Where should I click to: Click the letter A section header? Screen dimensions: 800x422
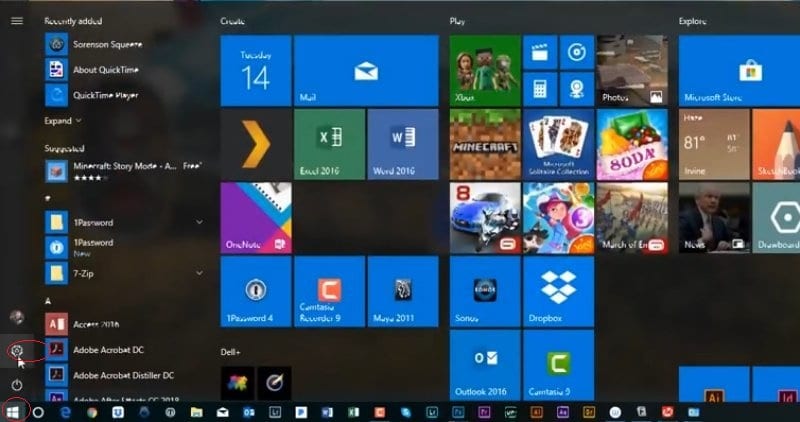click(48, 301)
